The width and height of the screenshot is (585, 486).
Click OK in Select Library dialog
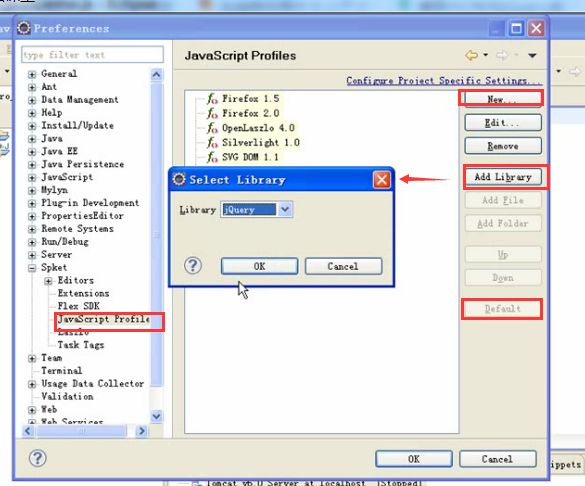tap(259, 266)
